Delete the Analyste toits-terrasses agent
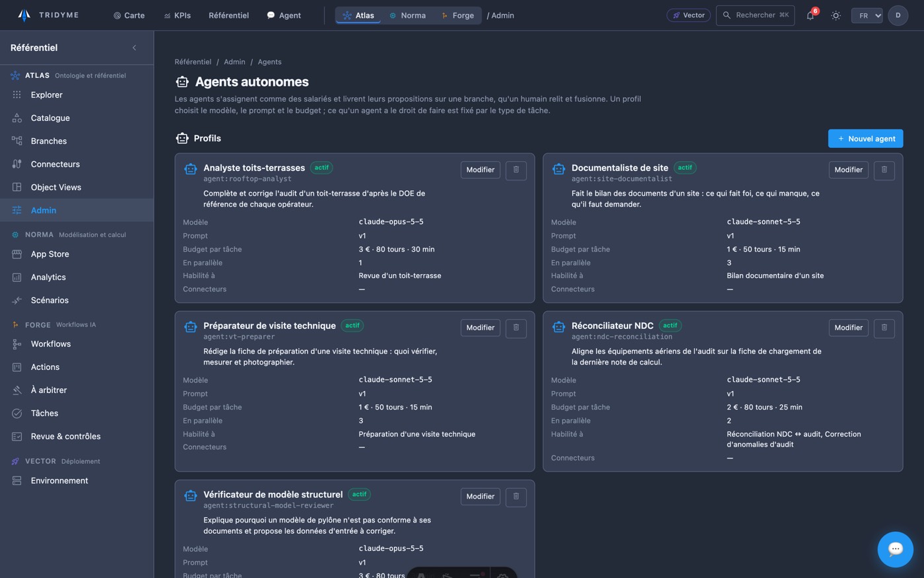This screenshot has height=578, width=924. (516, 170)
